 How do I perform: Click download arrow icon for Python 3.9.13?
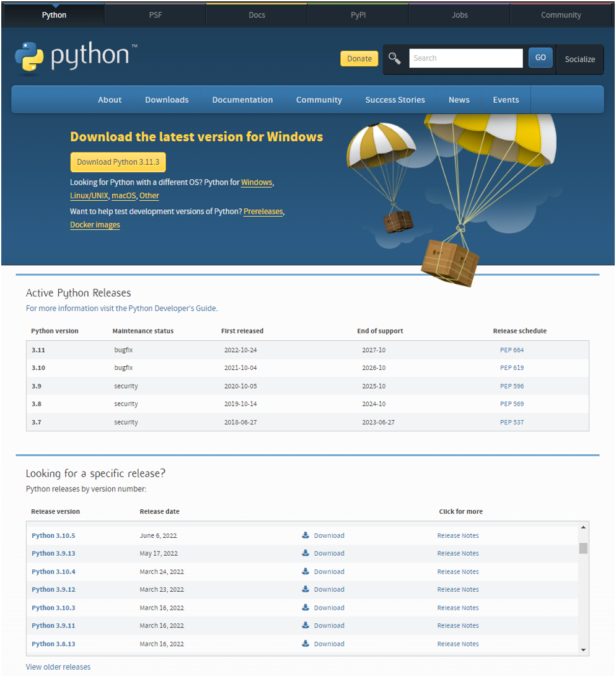tap(306, 553)
